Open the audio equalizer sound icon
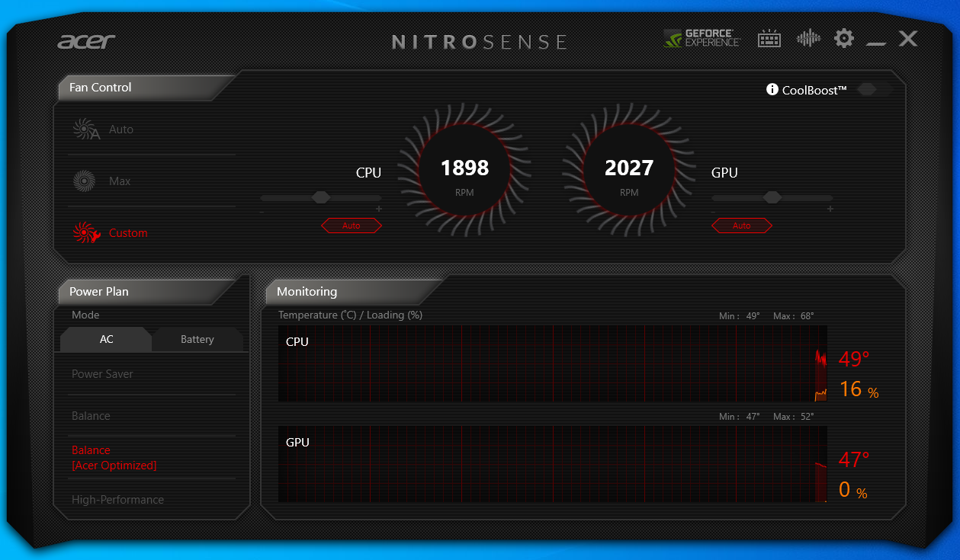 (808, 38)
